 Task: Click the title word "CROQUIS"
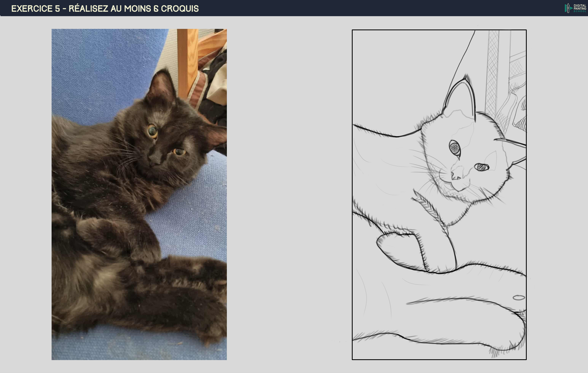[180, 8]
